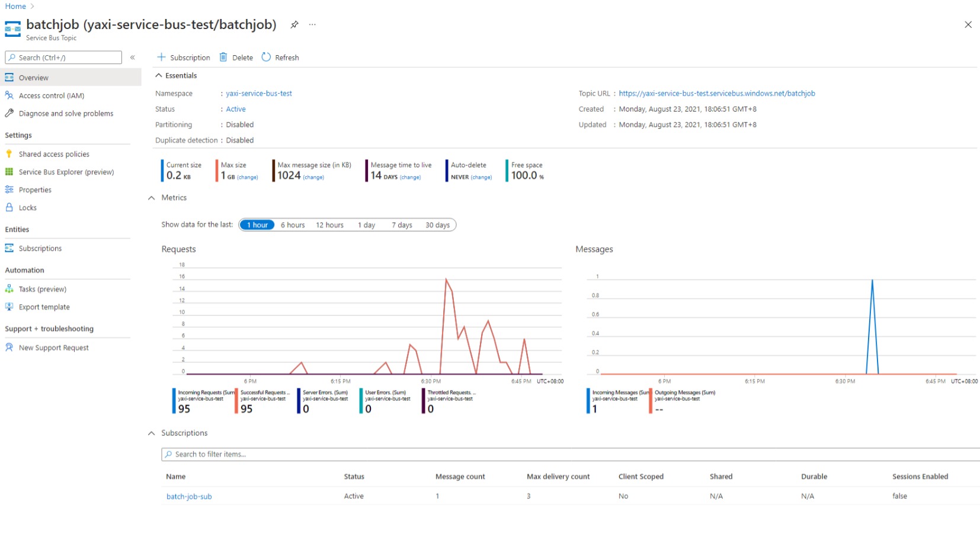Click the Free space 100.0 % tile
980x539 pixels.
525,171
